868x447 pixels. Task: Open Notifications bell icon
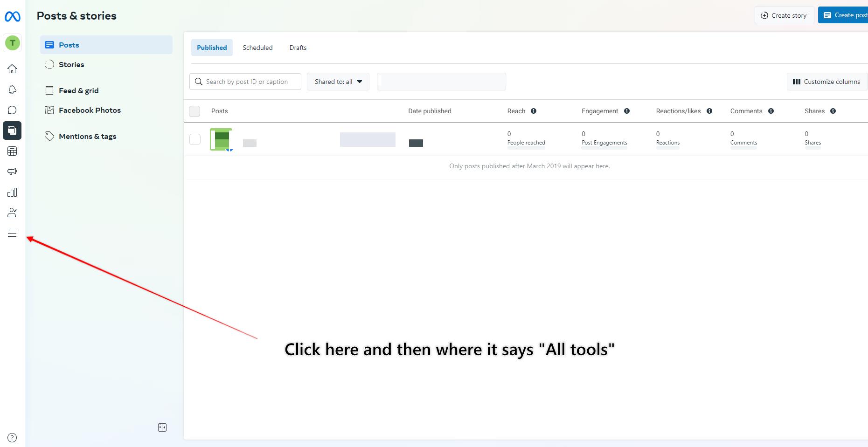click(x=12, y=89)
